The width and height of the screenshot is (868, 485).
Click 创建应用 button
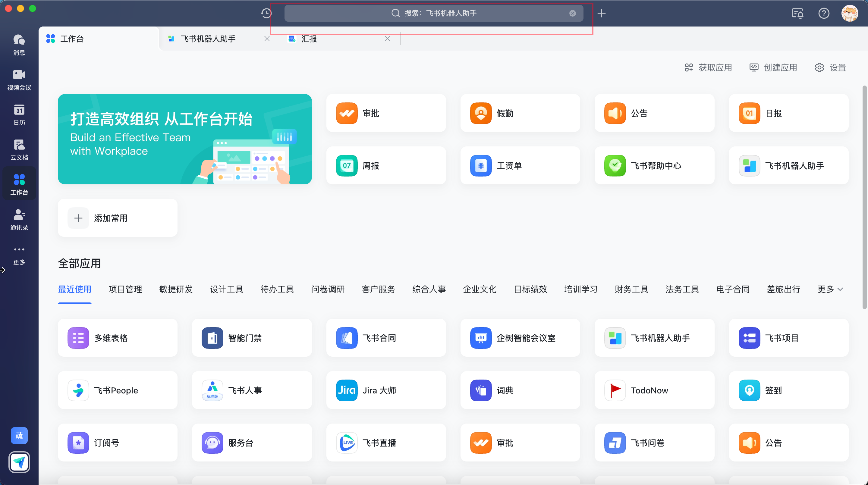tap(773, 67)
